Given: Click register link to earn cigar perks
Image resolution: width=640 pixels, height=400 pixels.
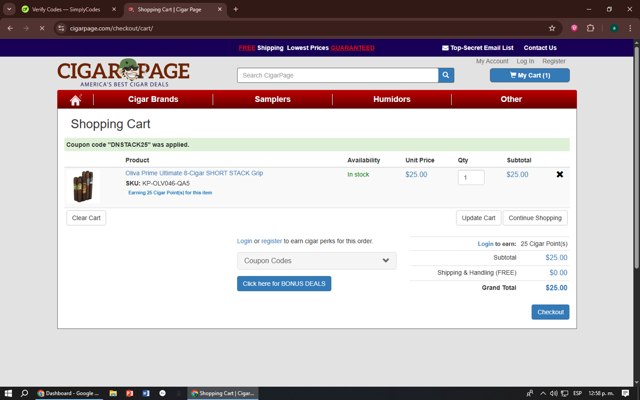Looking at the screenshot, I should pyautogui.click(x=271, y=241).
